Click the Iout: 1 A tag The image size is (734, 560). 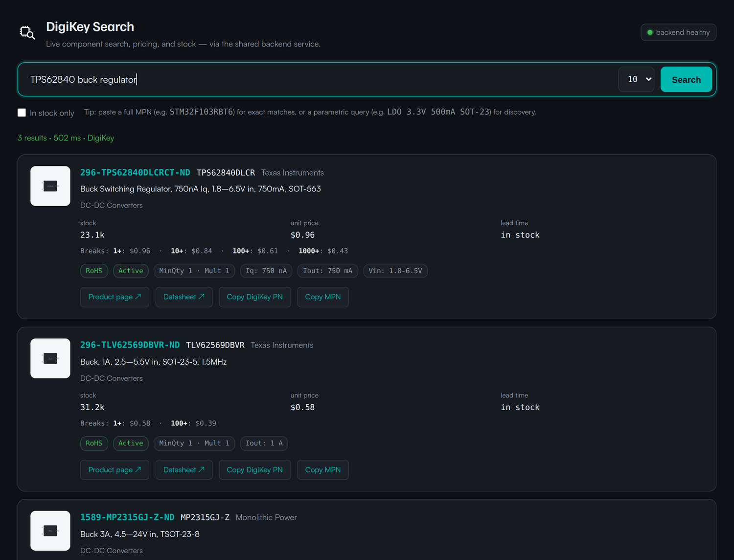click(x=264, y=443)
